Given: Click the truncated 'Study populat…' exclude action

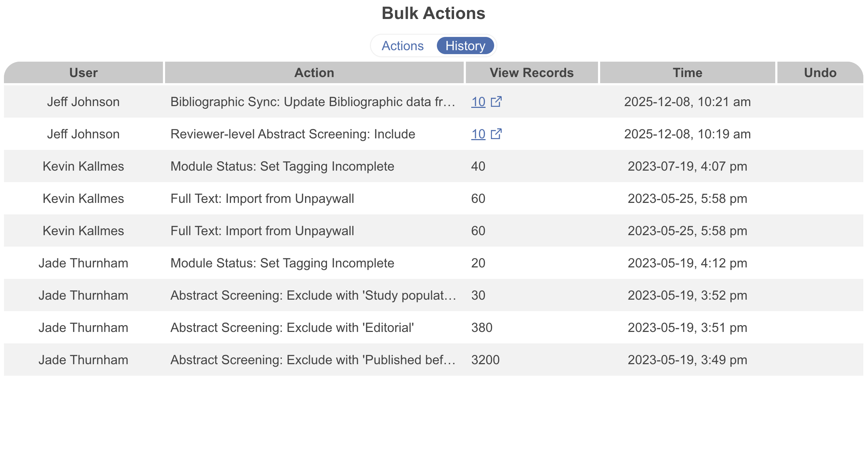Looking at the screenshot, I should [x=313, y=295].
